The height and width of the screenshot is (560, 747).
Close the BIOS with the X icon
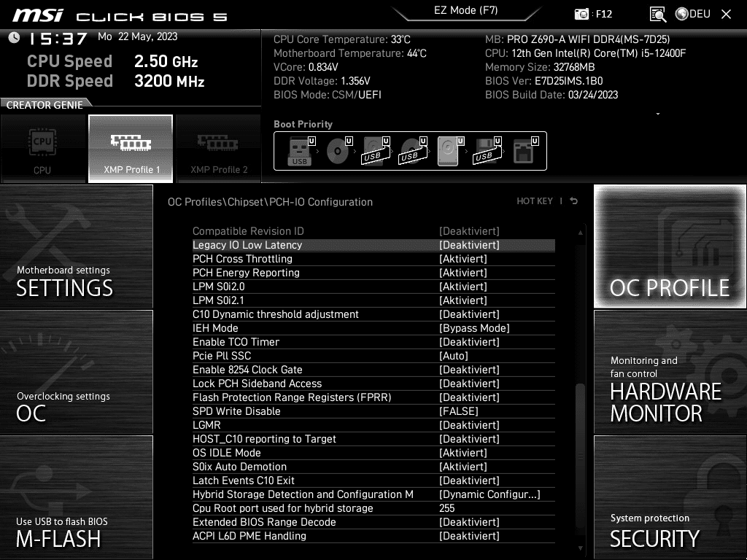pyautogui.click(x=726, y=15)
